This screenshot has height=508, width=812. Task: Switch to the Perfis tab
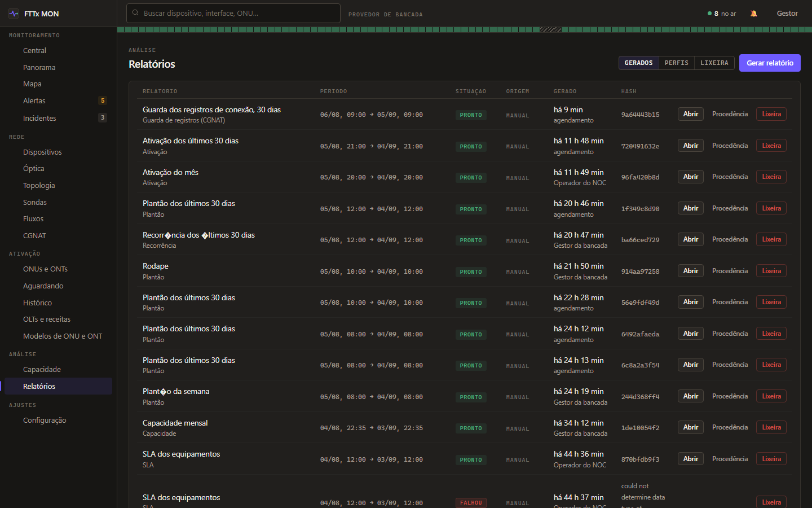coord(676,63)
